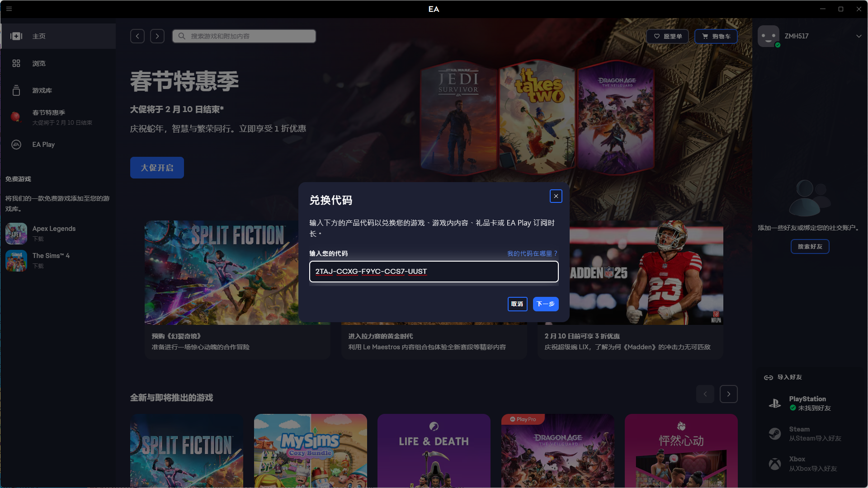
Task: Open 浏览 browse section
Action: pyautogui.click(x=58, y=63)
